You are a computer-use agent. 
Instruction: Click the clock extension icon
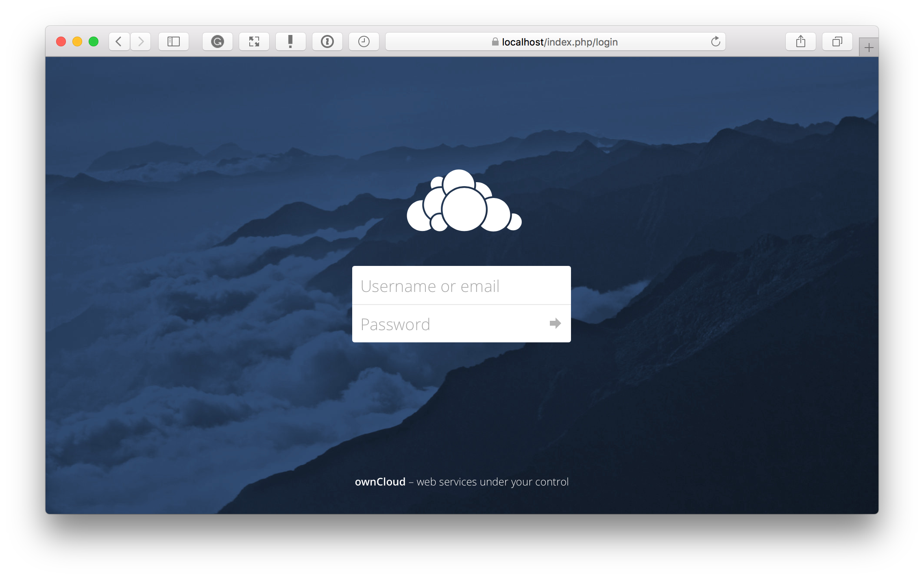(364, 41)
